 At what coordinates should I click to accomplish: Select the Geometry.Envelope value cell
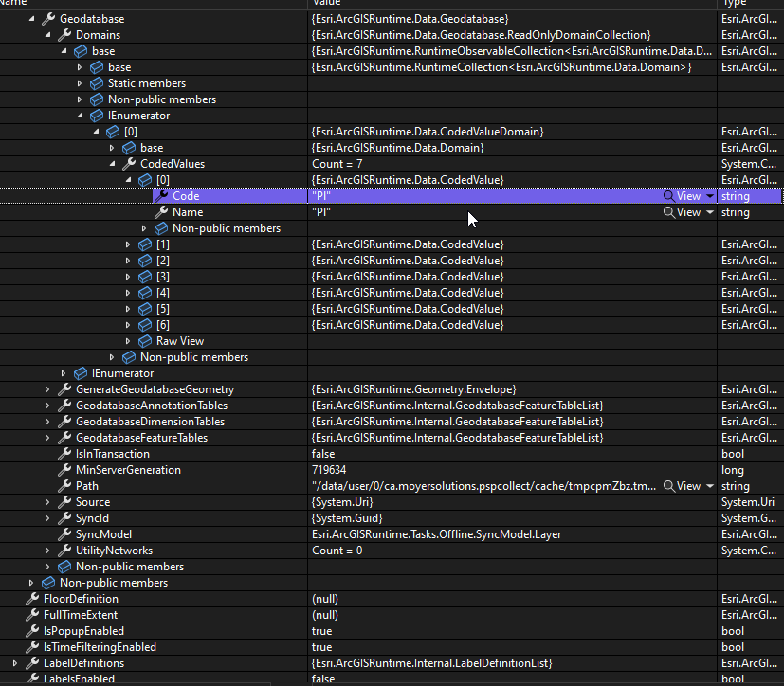pyautogui.click(x=513, y=389)
